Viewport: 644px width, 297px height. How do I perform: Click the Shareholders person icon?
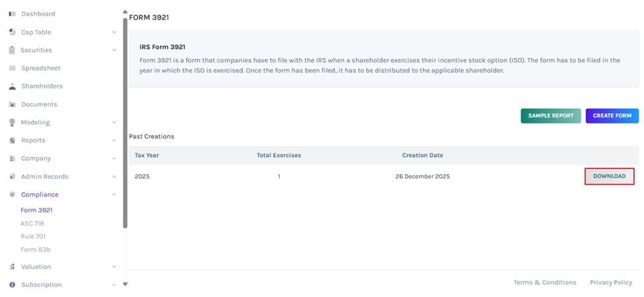pos(12,86)
